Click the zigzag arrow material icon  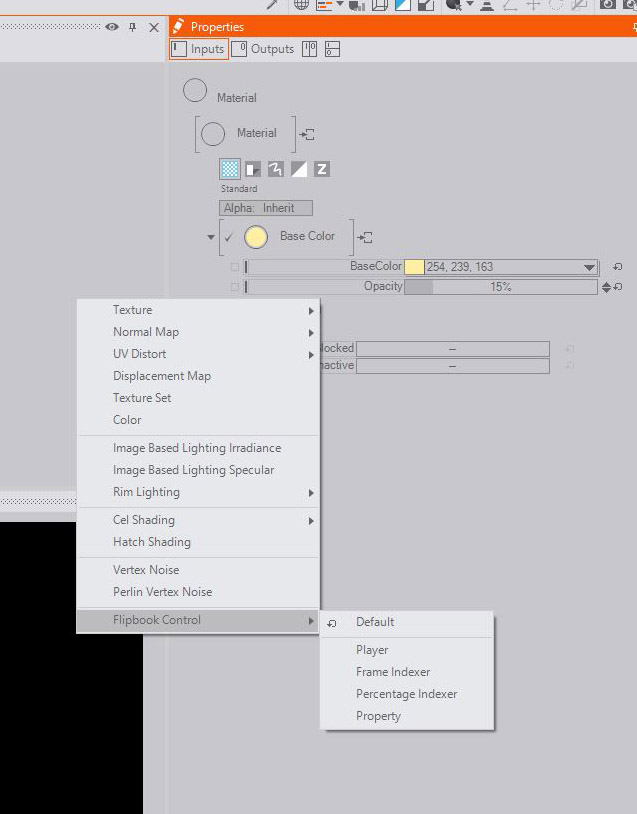coord(275,169)
